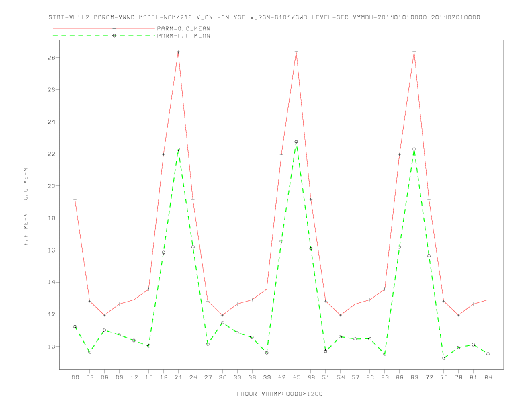Click y-axis tick label 16
532x411 pixels.
52,250
